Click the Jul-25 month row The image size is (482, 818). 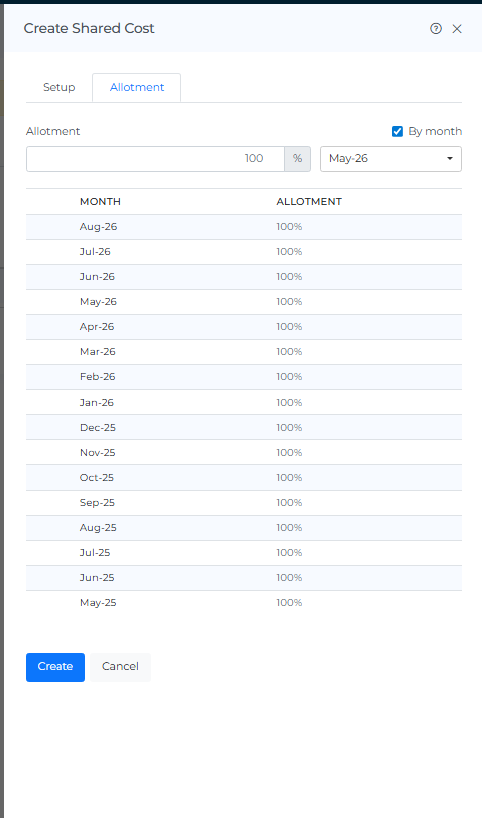coord(244,552)
